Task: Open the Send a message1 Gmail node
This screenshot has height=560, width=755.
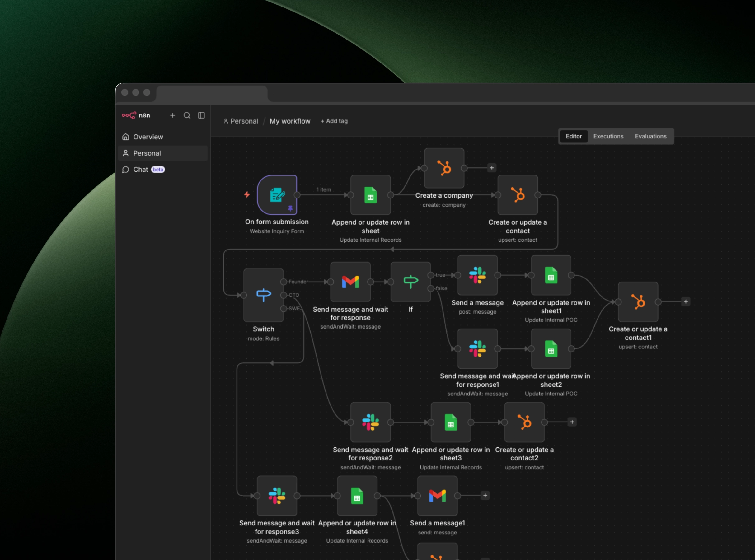Action: click(x=437, y=496)
